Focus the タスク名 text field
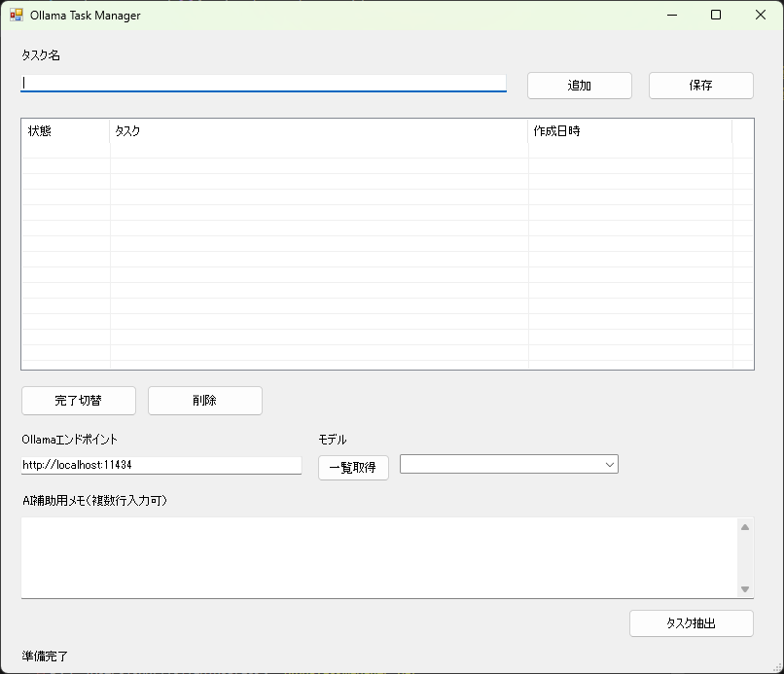This screenshot has width=784, height=674. [x=263, y=84]
